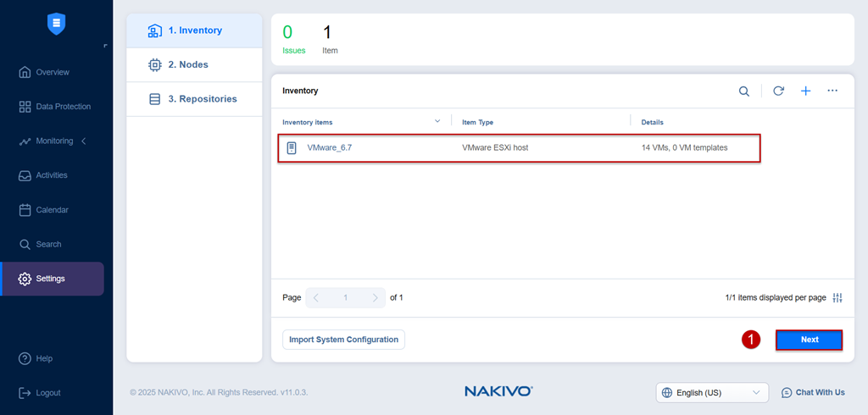Open the English (US) language dropdown

click(712, 393)
